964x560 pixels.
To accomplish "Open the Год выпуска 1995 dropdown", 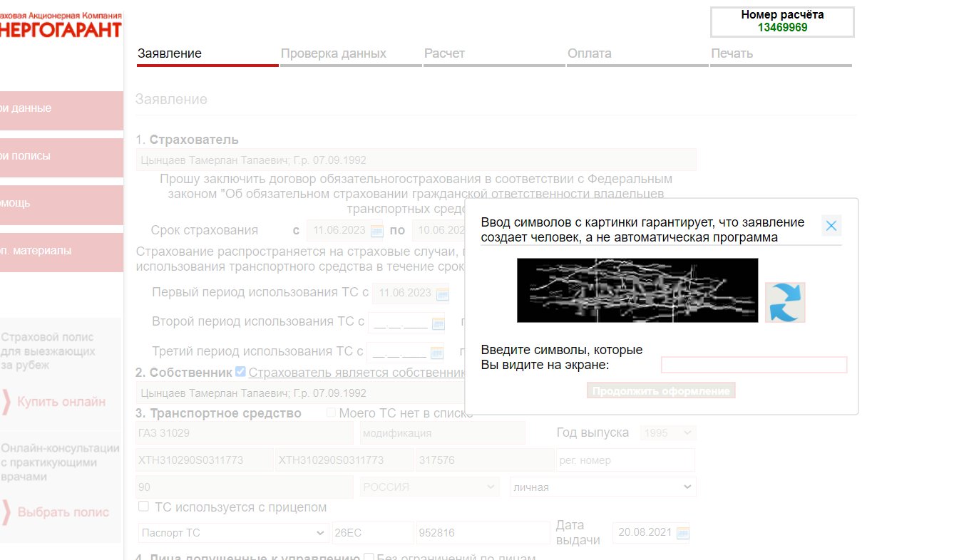I will tap(669, 432).
